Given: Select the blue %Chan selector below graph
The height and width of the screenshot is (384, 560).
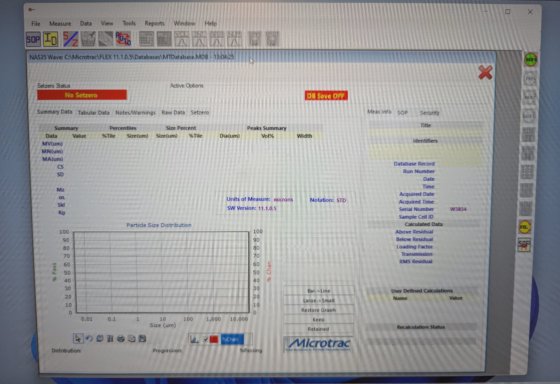Looking at the screenshot, I should 232,339.
